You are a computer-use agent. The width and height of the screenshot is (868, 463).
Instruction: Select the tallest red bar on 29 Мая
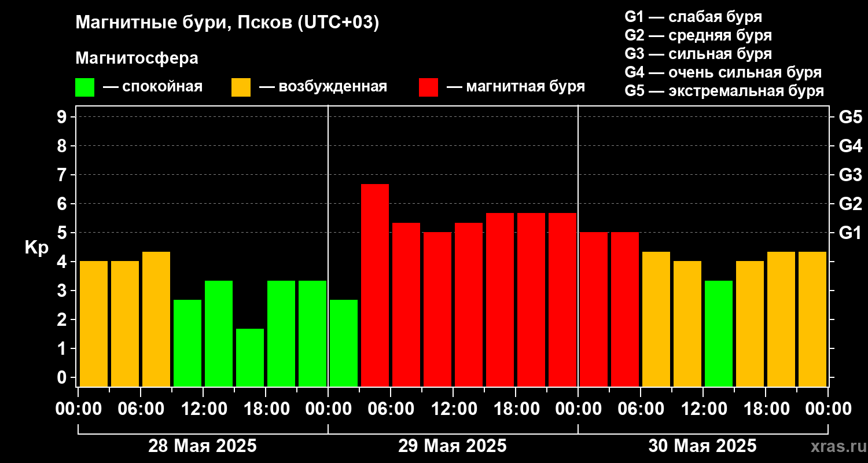point(375,285)
